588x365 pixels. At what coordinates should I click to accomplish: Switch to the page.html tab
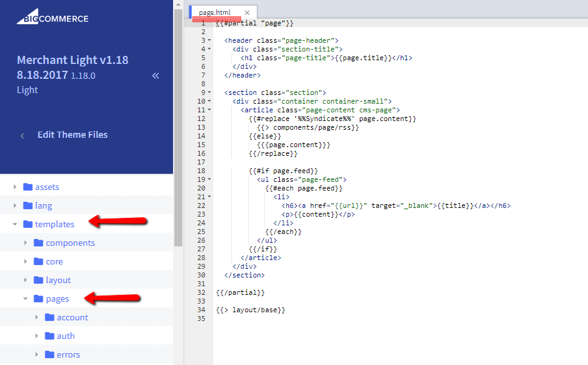tap(215, 12)
